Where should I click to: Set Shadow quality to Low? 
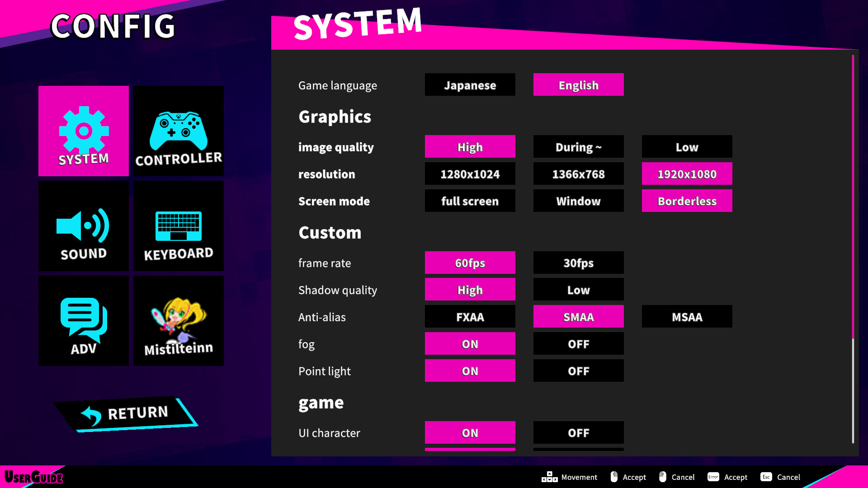pyautogui.click(x=579, y=290)
